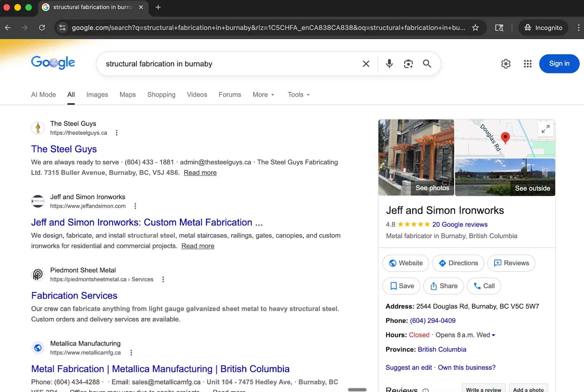Clear the search query text
This screenshot has height=392, width=584.
(366, 64)
